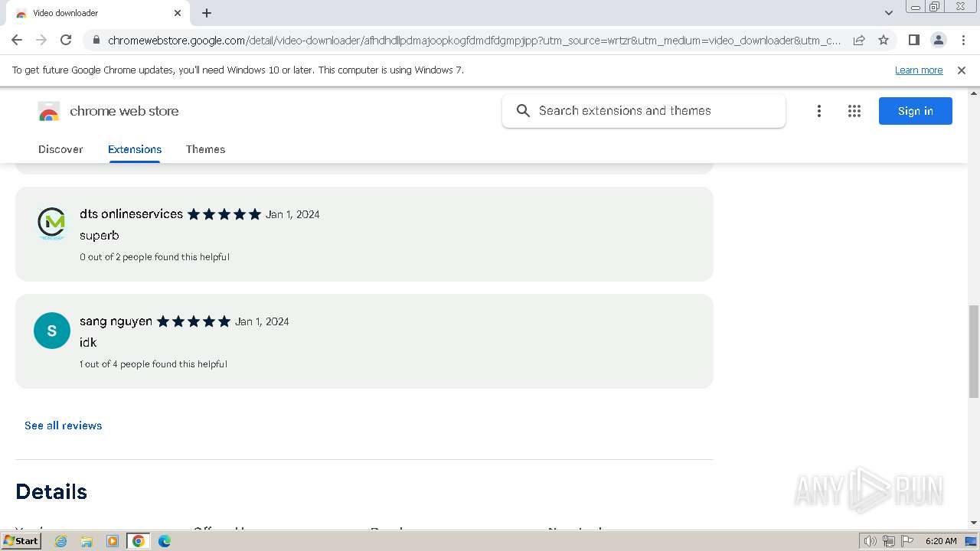Click the five-star rating of dts onlineservices
The image size is (980, 551).
coord(224,214)
